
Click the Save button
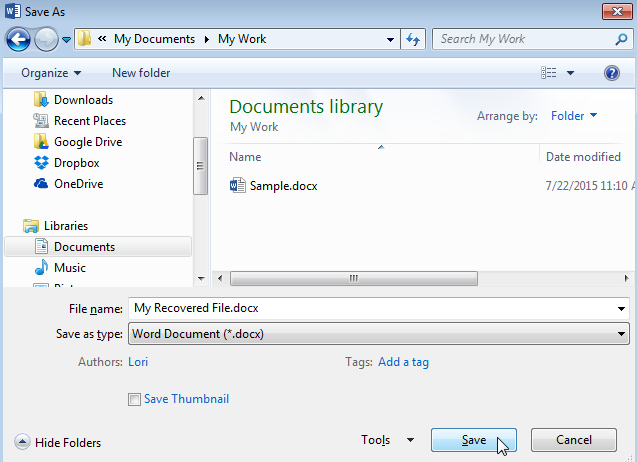click(473, 440)
